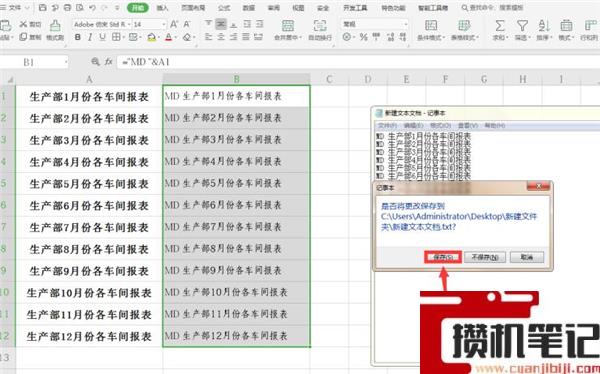
Task: Click the magnifier icon beside the formula bar
Action: [95, 61]
